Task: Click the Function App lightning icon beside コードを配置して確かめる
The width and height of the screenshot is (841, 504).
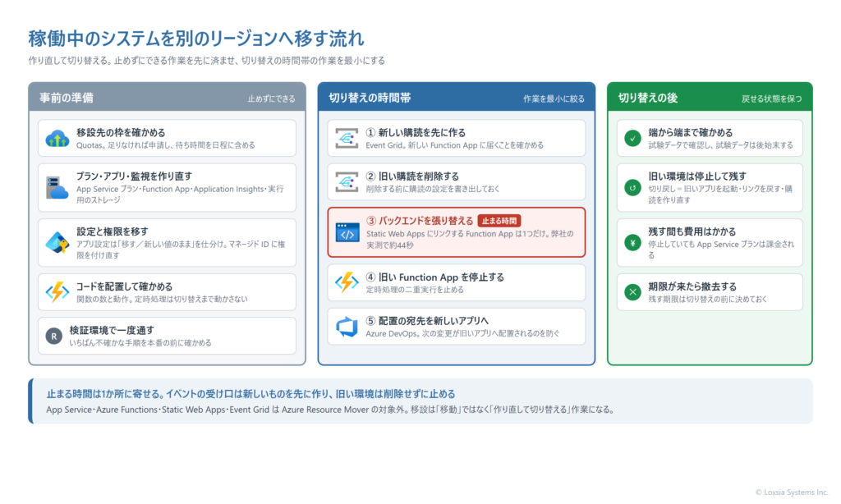Action: (57, 292)
